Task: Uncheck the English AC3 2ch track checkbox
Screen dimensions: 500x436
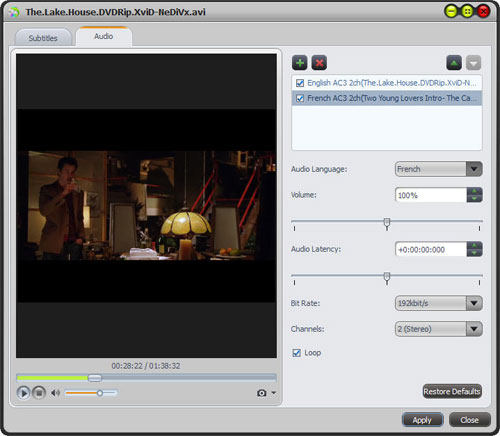Action: click(x=300, y=83)
